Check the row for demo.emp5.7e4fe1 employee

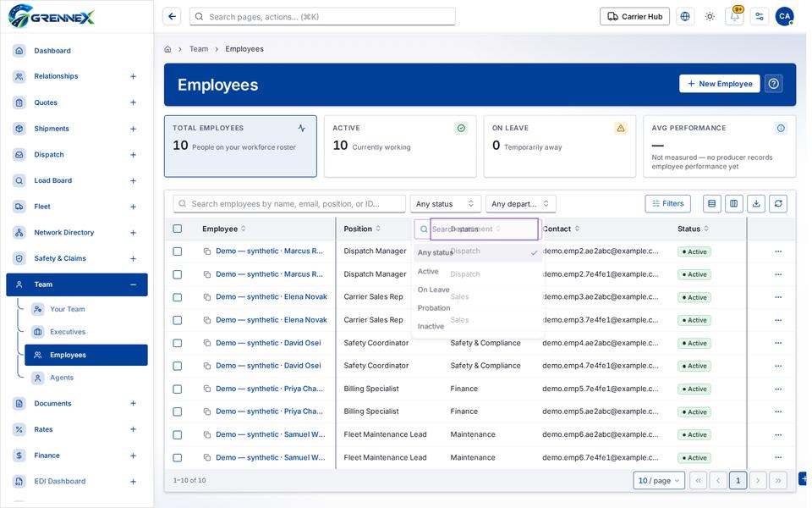[x=178, y=389]
